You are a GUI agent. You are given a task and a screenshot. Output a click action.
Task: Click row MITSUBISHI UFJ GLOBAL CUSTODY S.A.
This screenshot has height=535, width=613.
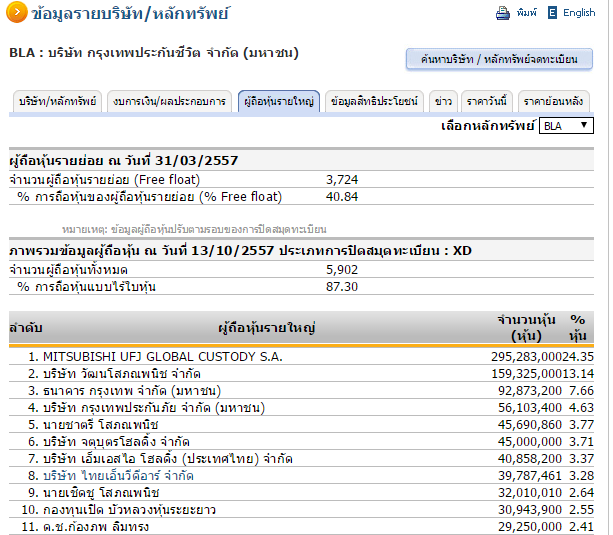click(x=301, y=357)
